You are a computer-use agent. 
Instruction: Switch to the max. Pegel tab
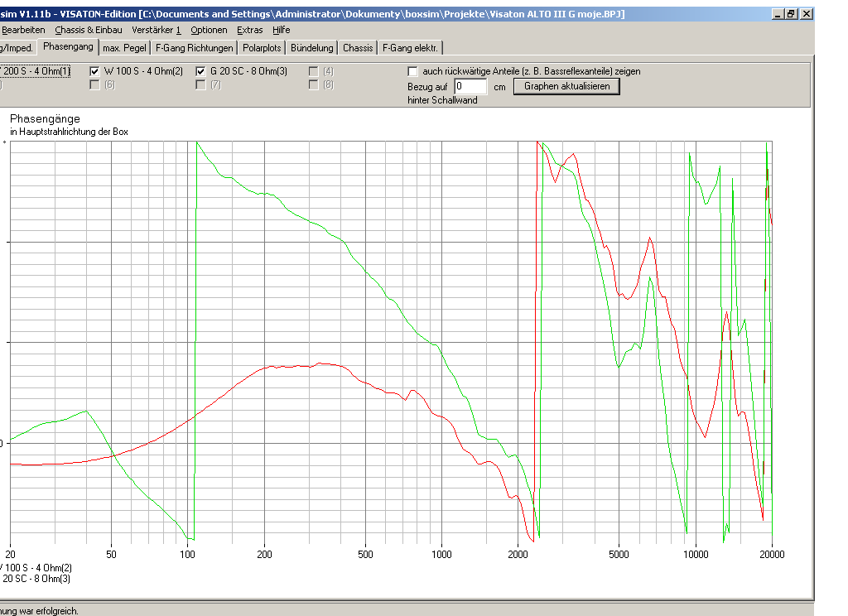(x=124, y=48)
